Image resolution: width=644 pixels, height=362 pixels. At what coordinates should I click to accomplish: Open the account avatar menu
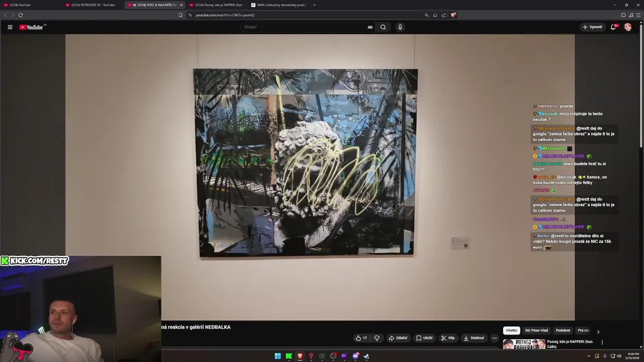[628, 27]
